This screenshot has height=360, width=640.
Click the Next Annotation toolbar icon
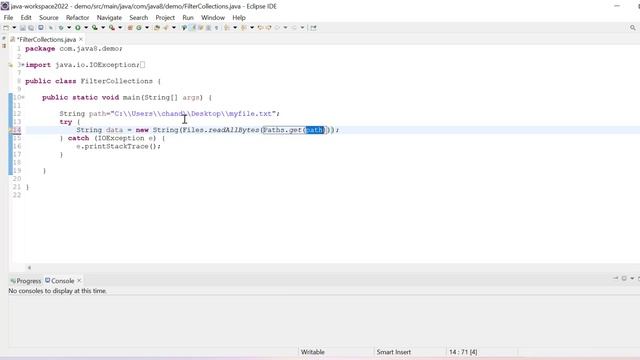pyautogui.click(x=227, y=28)
